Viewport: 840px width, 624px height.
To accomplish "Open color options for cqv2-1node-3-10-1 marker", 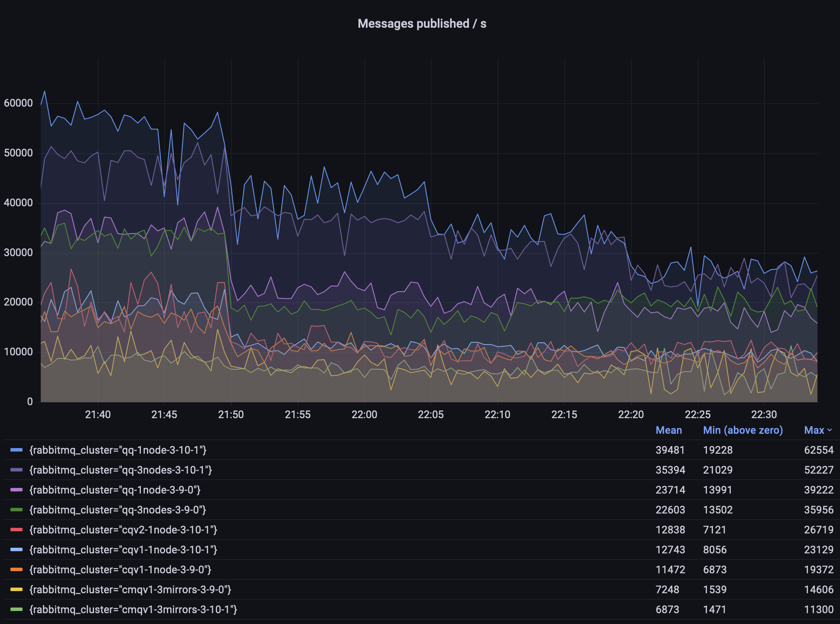I will 16,530.
